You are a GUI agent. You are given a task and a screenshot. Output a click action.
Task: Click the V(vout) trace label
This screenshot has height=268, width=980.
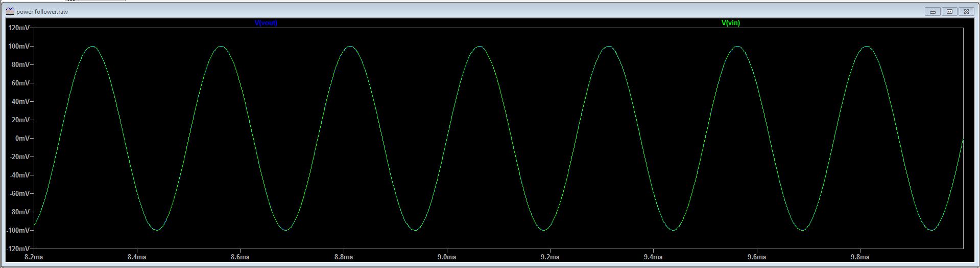point(266,23)
